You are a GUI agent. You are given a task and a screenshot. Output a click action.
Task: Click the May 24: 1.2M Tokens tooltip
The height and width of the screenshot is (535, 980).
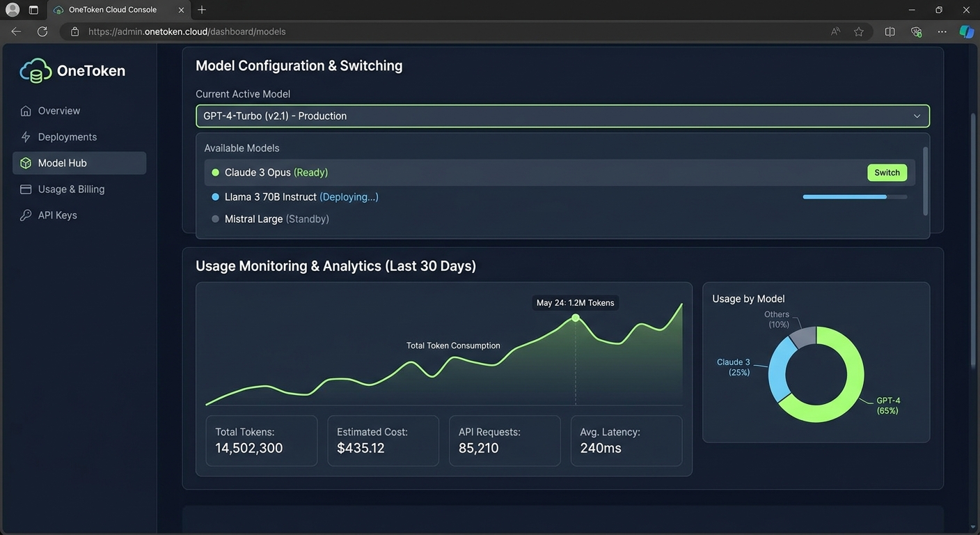(x=576, y=303)
